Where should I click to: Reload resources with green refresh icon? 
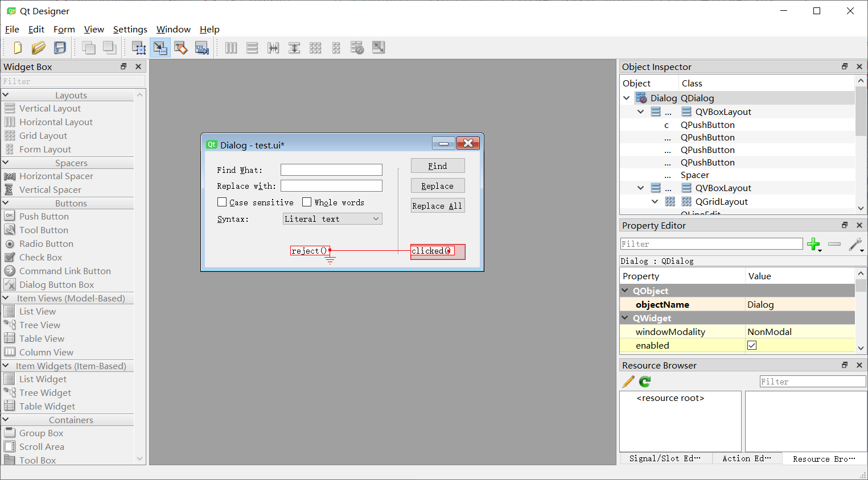645,382
